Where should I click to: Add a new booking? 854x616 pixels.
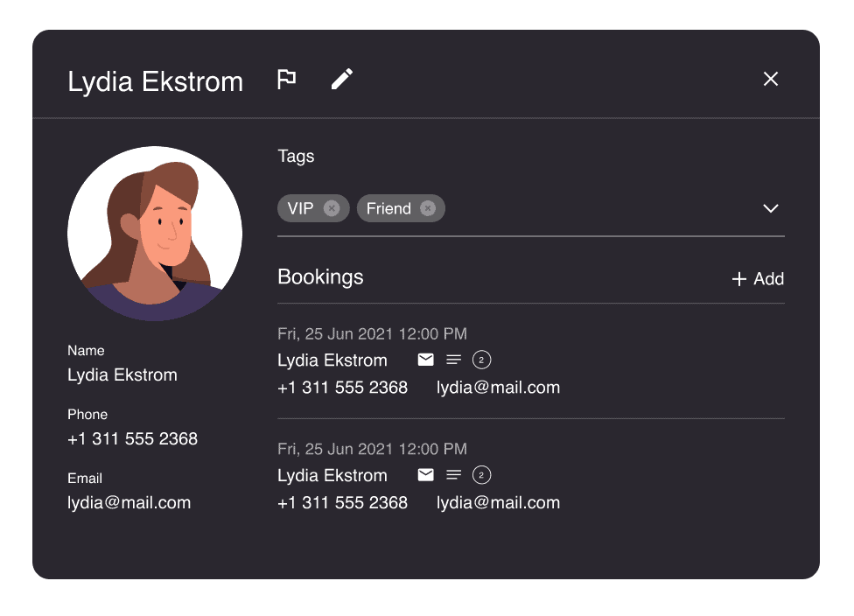tap(758, 279)
